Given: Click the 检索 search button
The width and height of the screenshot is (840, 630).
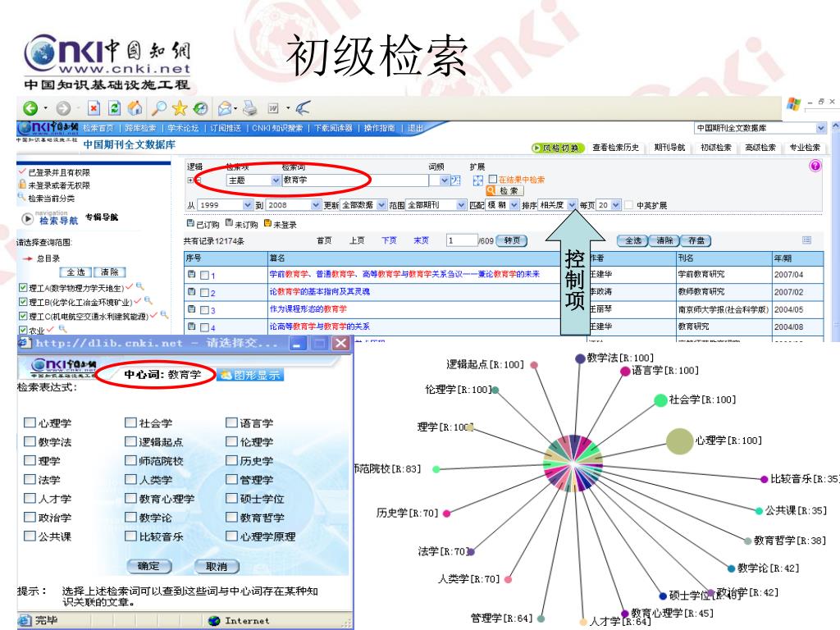Looking at the screenshot, I should tap(504, 190).
